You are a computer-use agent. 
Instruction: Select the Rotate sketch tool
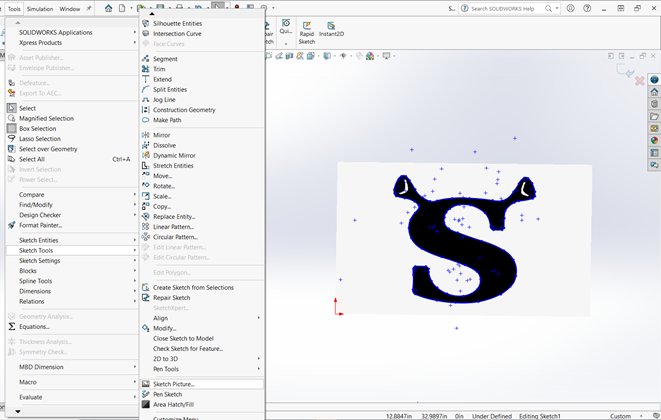coord(202,186)
